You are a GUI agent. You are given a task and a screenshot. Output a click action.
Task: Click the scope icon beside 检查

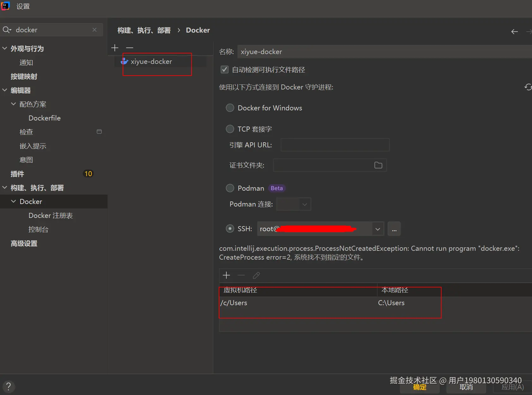[99, 132]
